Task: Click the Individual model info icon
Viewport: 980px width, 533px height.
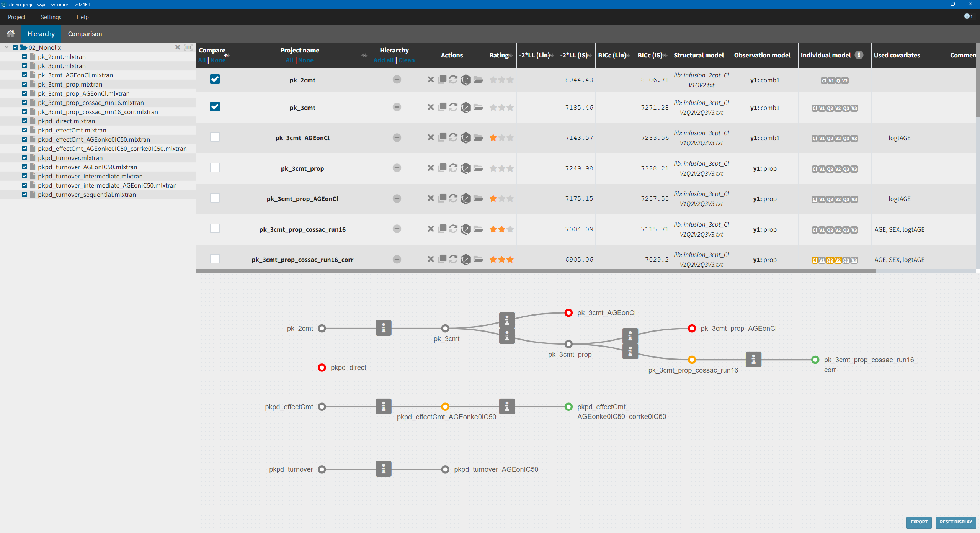Action: pos(859,55)
